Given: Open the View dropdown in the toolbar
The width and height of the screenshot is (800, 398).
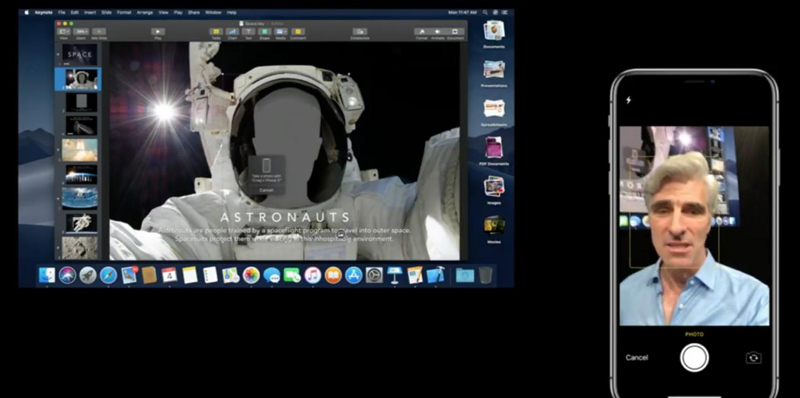Looking at the screenshot, I should click(64, 32).
